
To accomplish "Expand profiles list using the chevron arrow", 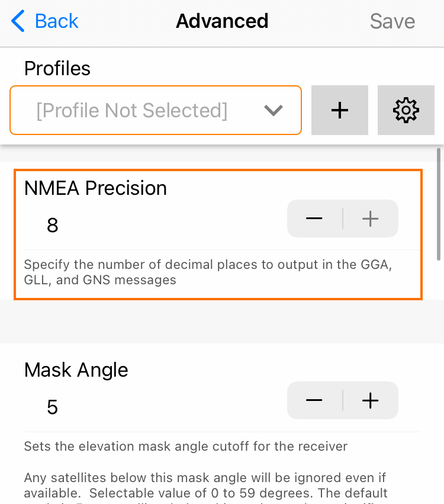I will 273,111.
